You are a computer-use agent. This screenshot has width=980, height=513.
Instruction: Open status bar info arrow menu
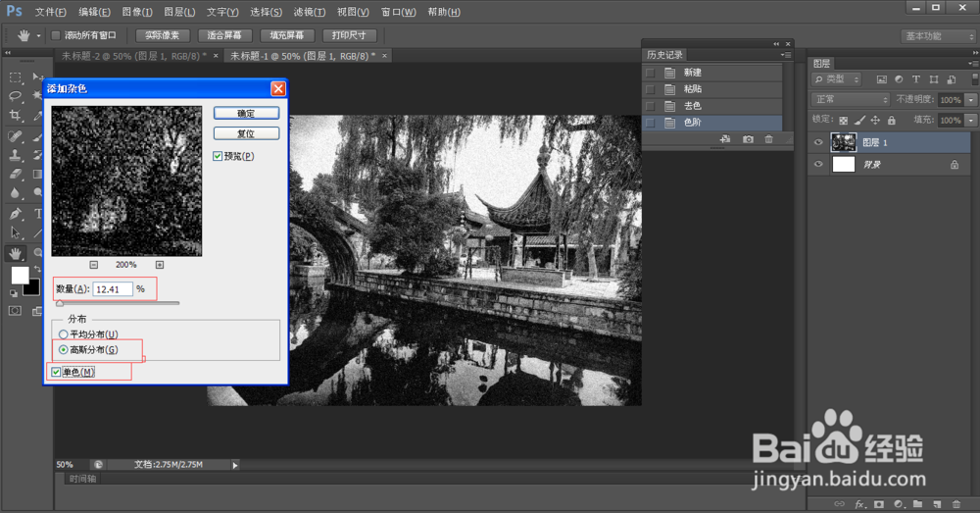click(235, 465)
